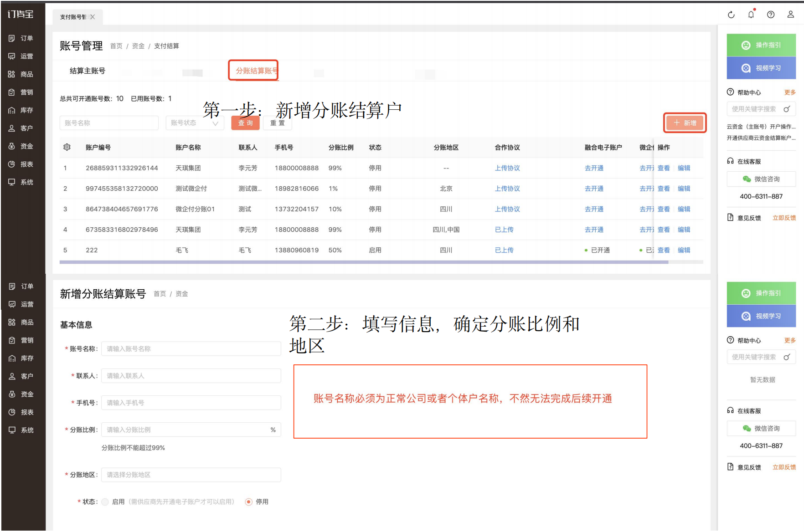This screenshot has height=532, width=804.
Task: Click lower help search magnifier icon
Action: click(x=787, y=357)
